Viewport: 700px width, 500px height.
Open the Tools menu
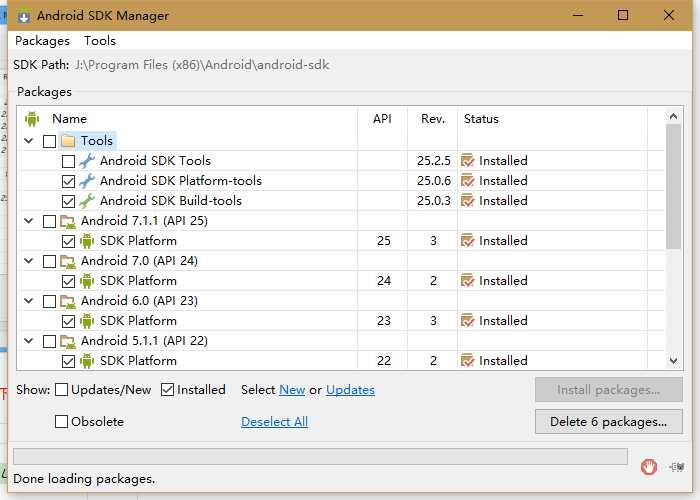pyautogui.click(x=100, y=41)
